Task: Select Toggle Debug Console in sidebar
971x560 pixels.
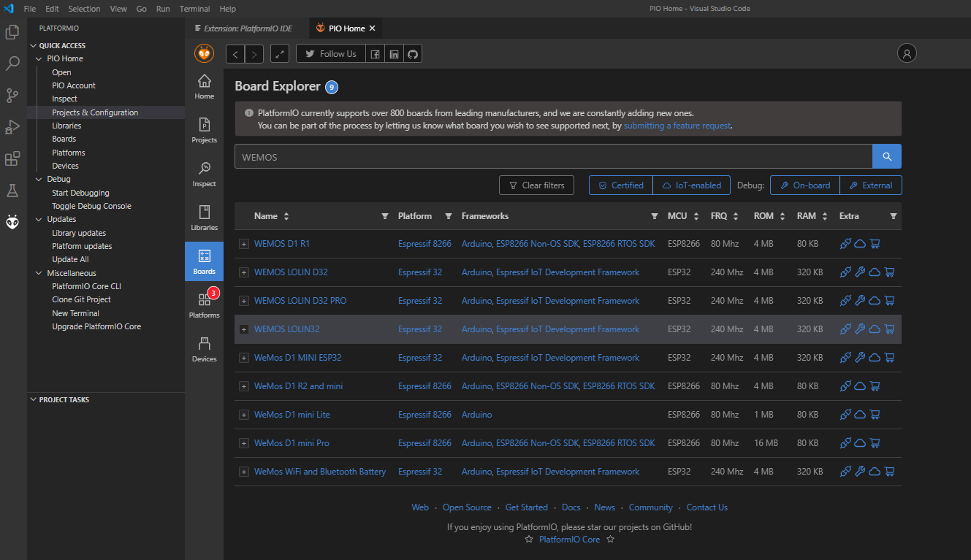Action: (x=91, y=206)
